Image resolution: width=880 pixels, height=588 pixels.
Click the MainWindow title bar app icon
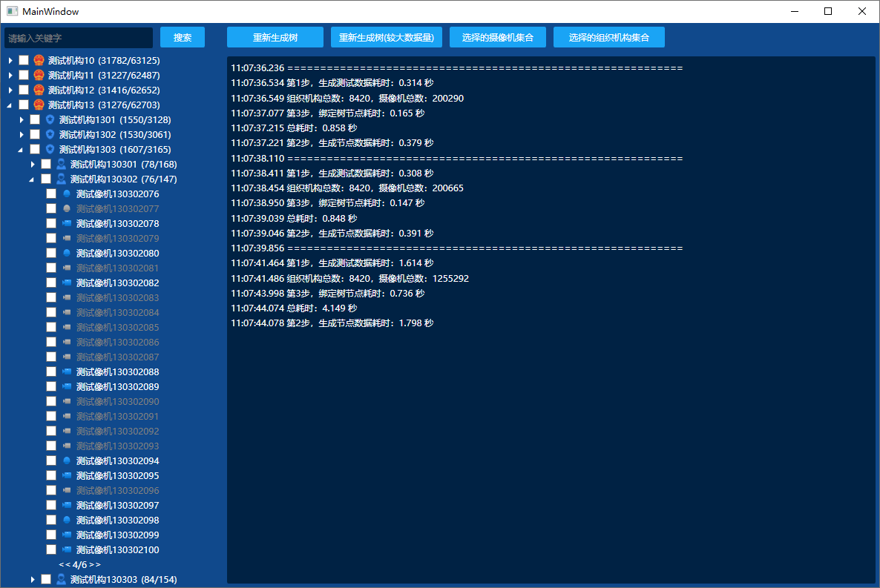point(12,11)
